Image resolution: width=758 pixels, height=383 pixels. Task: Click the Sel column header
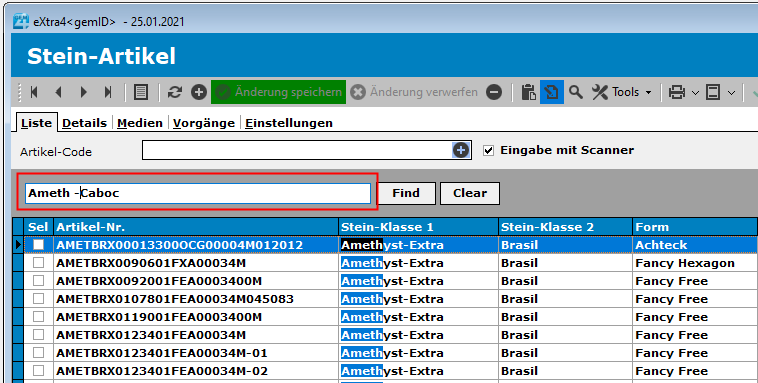38,227
